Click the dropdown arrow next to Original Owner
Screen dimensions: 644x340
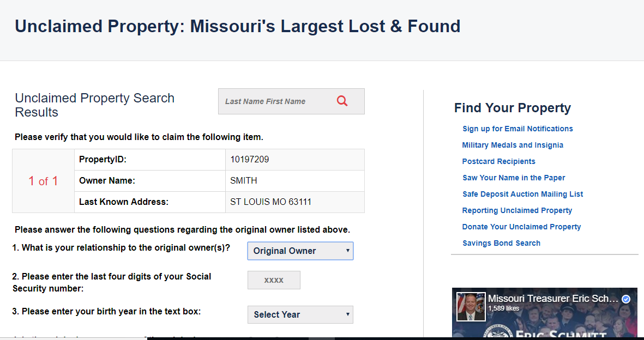point(347,251)
